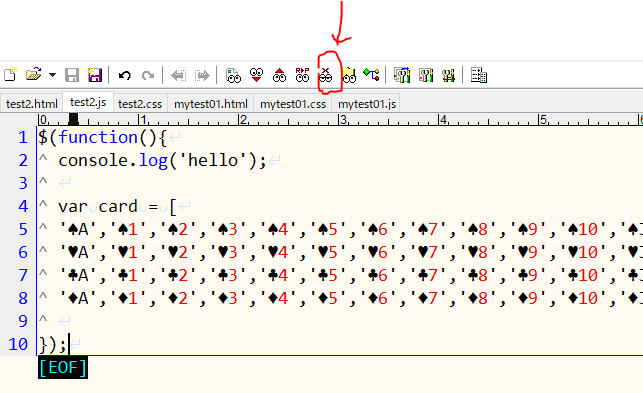Open the type settings list icon
This screenshot has height=393, width=643.
[402, 75]
